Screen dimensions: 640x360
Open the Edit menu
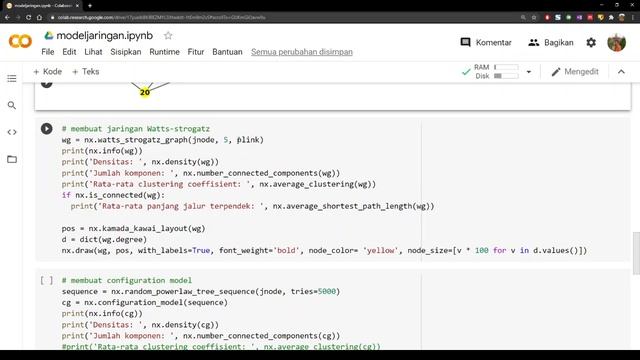[69, 52]
